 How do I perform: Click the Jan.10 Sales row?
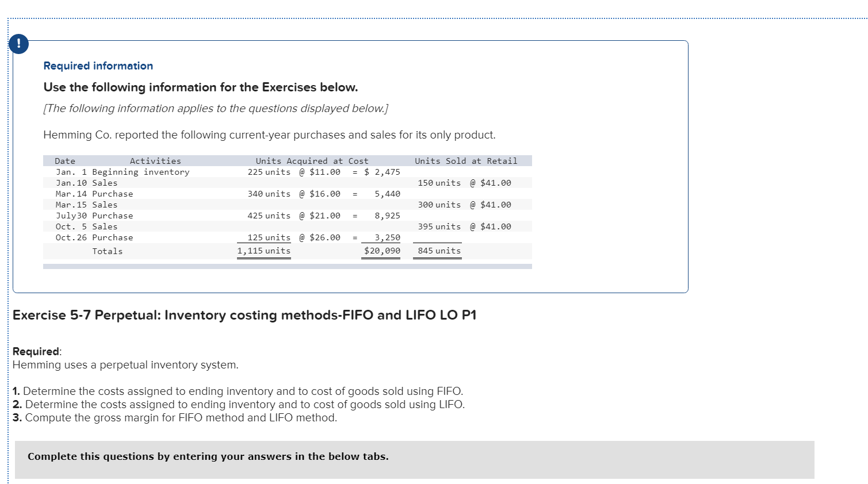tap(87, 183)
